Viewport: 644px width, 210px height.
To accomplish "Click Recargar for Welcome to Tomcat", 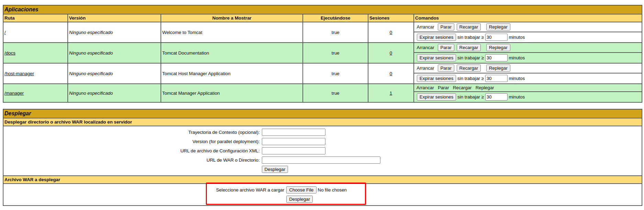I will coord(469,27).
